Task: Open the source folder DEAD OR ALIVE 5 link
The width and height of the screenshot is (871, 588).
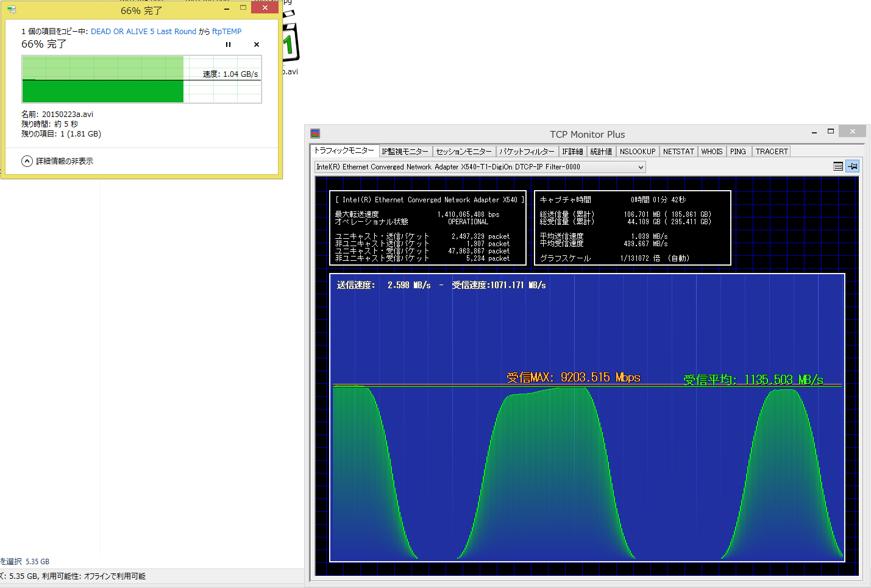Action: pos(143,32)
